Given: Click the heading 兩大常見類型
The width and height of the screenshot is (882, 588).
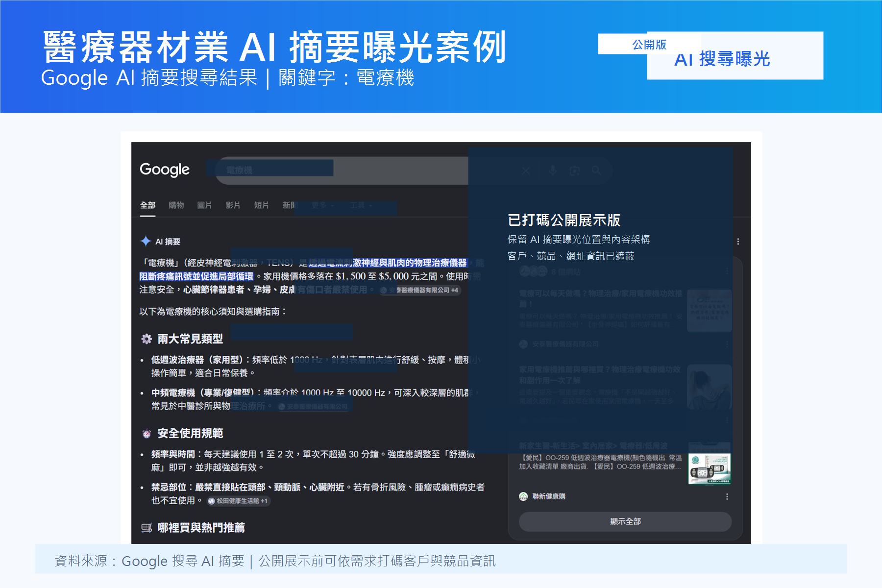Looking at the screenshot, I should tap(190, 339).
